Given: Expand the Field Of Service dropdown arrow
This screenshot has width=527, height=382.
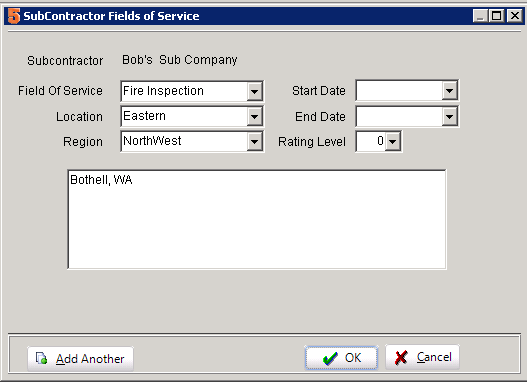Looking at the screenshot, I should click(x=254, y=91).
